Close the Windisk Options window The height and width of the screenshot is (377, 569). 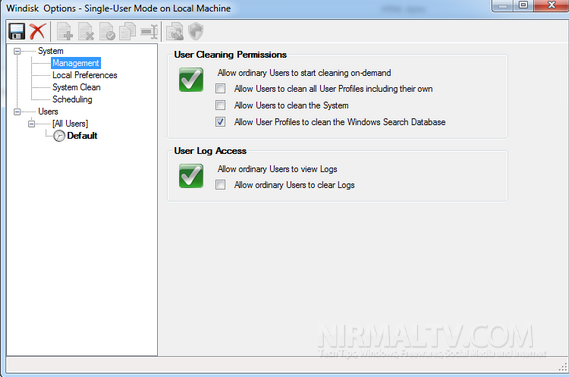(551, 5)
